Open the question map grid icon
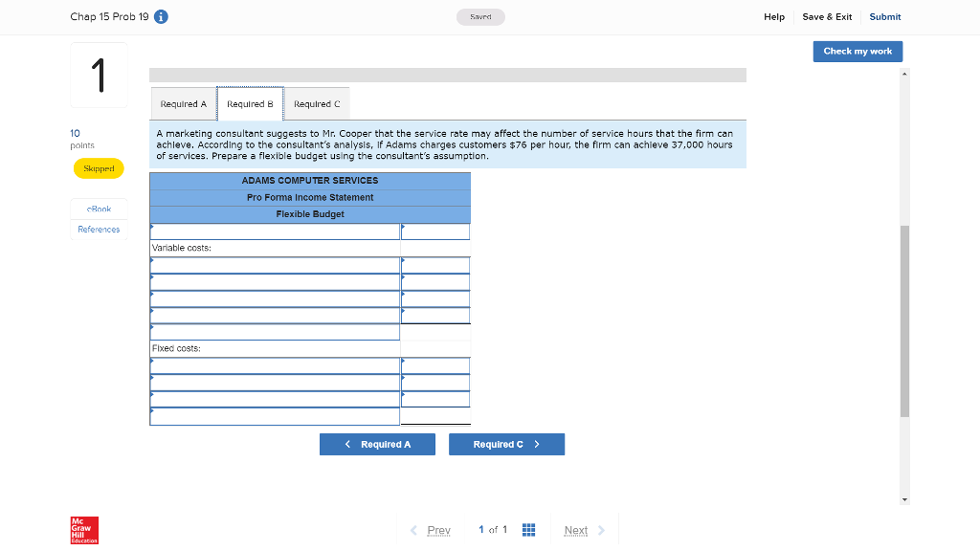 coord(528,529)
